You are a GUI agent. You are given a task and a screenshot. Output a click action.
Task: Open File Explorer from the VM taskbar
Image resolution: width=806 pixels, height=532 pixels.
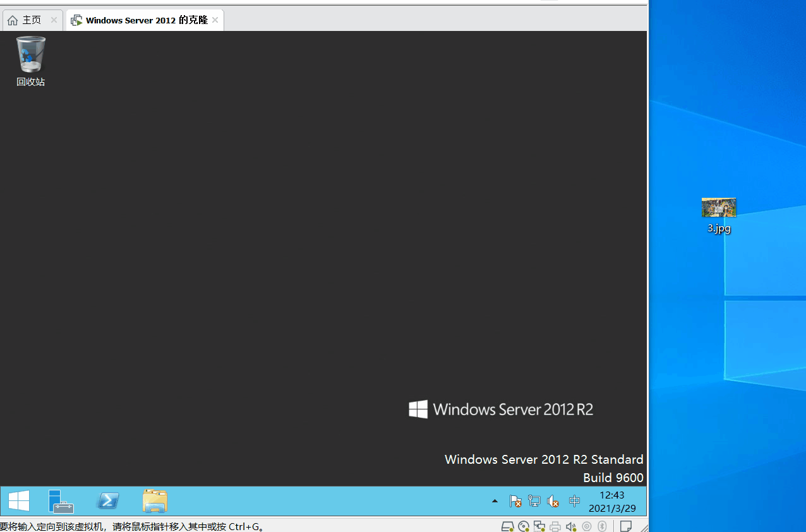point(155,501)
